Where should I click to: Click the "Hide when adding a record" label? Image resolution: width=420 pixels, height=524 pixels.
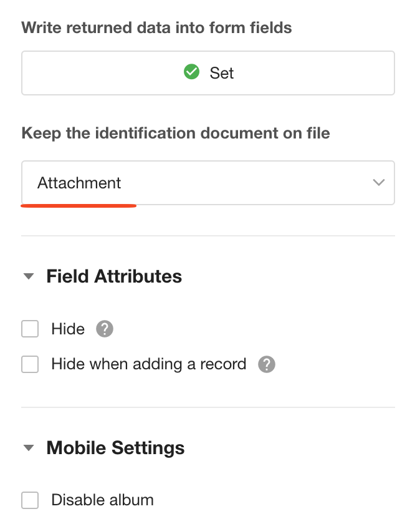pos(149,364)
